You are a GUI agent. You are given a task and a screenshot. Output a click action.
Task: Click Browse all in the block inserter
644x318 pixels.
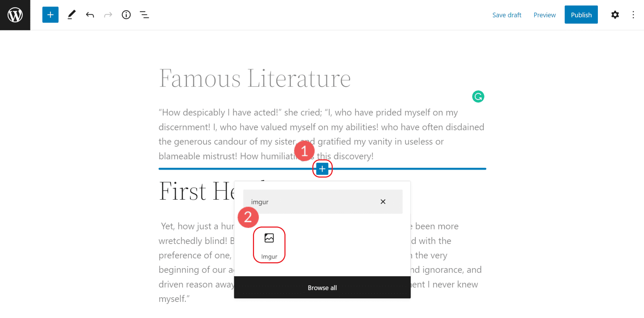click(322, 288)
